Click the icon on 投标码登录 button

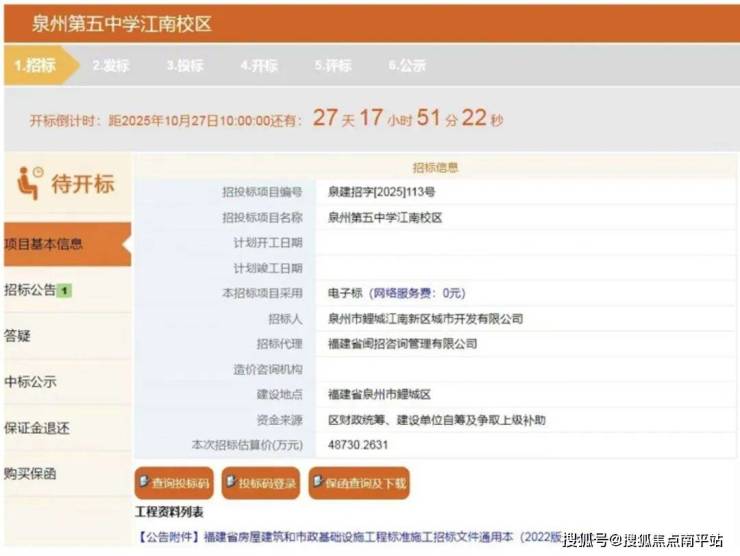pos(231,483)
